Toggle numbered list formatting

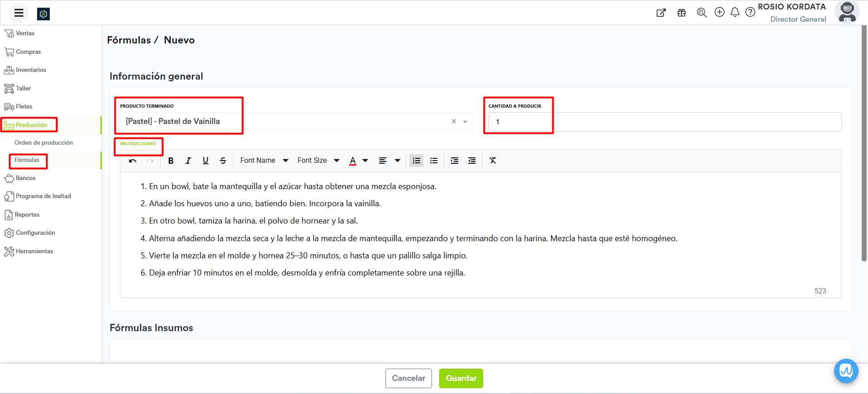pos(416,161)
